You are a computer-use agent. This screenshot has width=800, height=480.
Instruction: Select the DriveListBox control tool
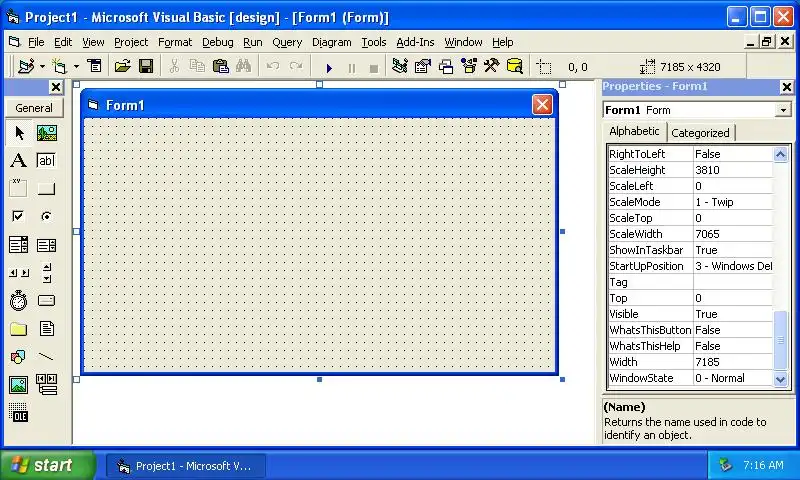tap(46, 300)
